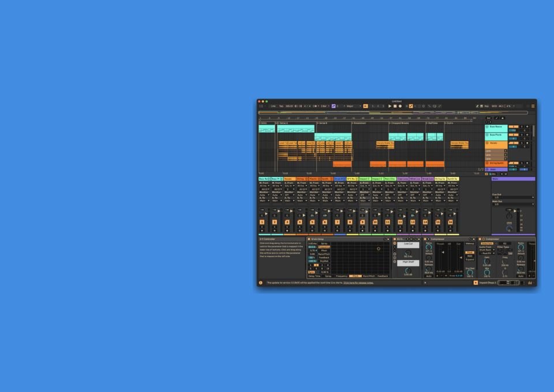554x392 pixels.
Task: Click the Tap tempo button
Action: coord(281,106)
